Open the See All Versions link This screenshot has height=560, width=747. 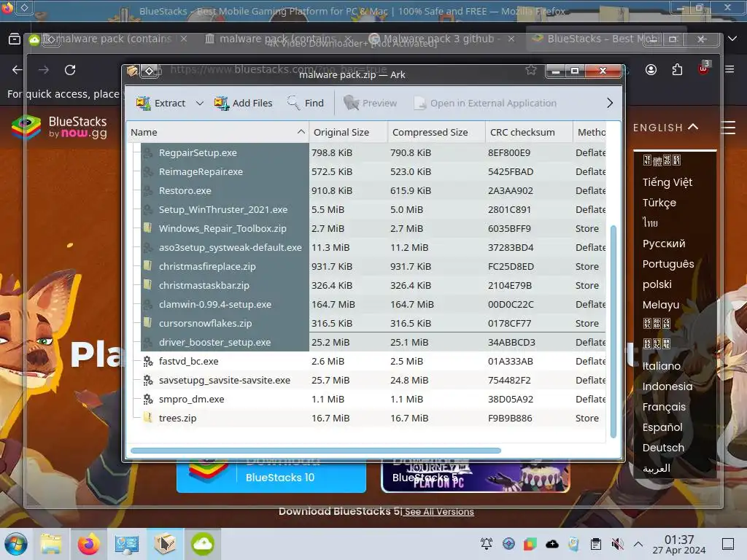click(439, 511)
